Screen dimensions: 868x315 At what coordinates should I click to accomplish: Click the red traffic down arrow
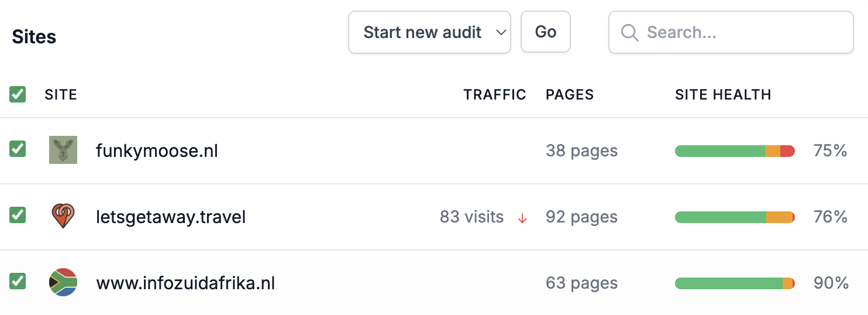pos(522,218)
